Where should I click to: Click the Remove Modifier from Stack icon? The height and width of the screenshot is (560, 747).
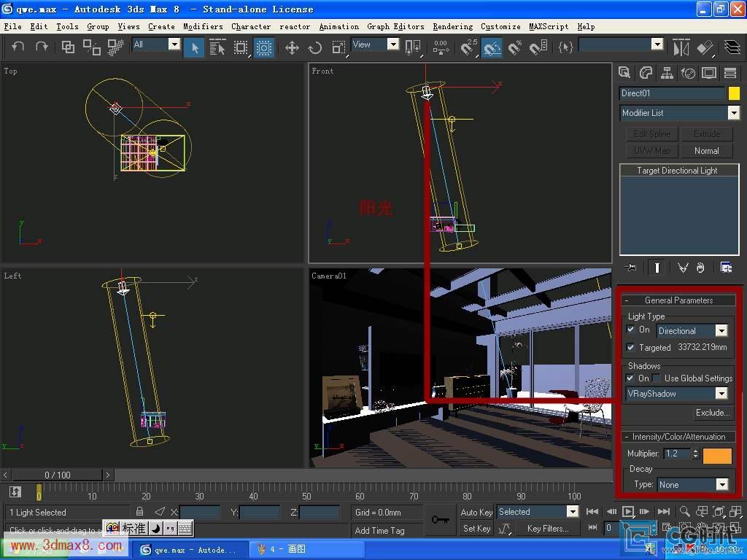coord(700,268)
